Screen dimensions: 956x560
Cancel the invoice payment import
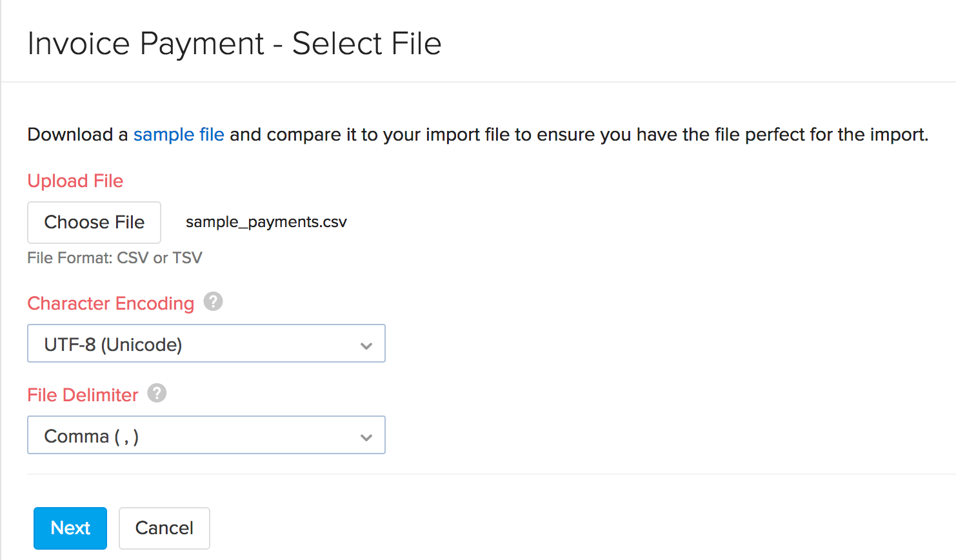click(164, 528)
